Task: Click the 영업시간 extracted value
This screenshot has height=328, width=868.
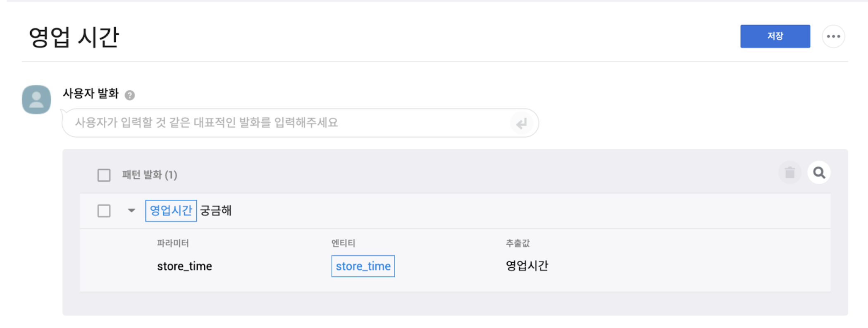Action: point(527,266)
